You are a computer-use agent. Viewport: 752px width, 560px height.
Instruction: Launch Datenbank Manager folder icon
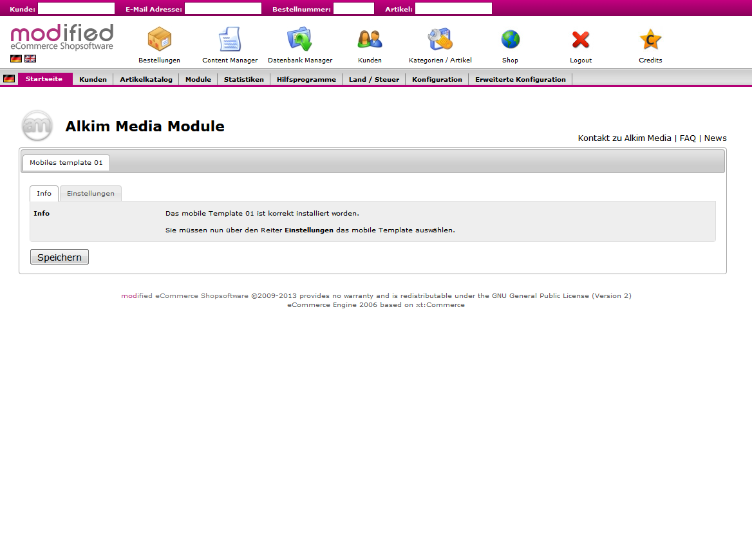[x=300, y=39]
